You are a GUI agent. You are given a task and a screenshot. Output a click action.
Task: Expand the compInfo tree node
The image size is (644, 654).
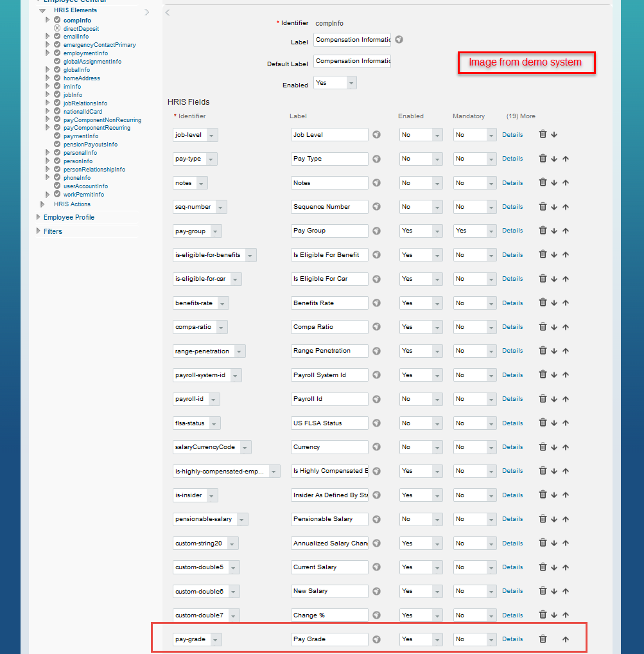(48, 20)
